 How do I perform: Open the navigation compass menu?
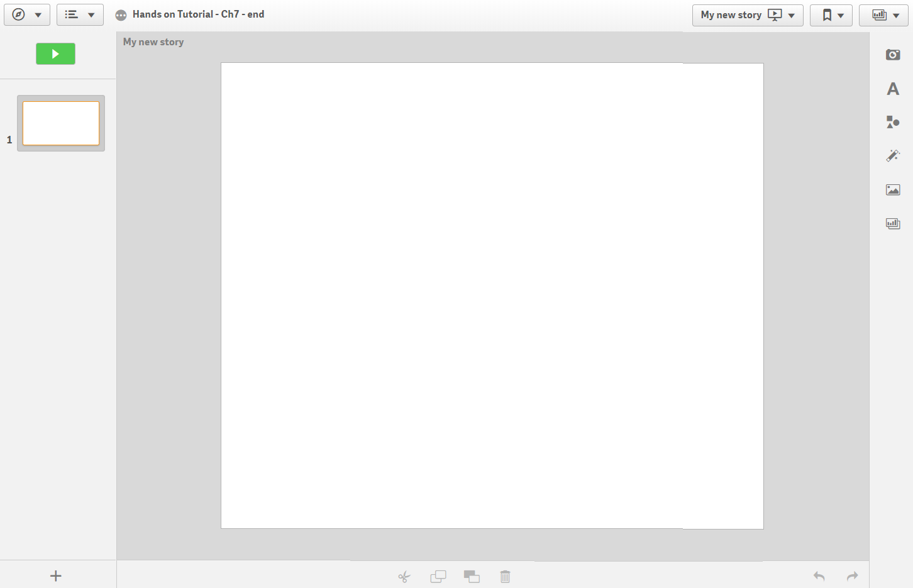pos(27,14)
